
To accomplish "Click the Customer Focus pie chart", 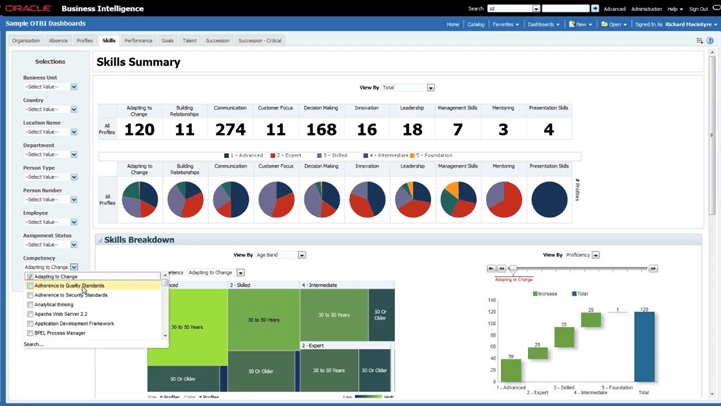I will coord(276,200).
